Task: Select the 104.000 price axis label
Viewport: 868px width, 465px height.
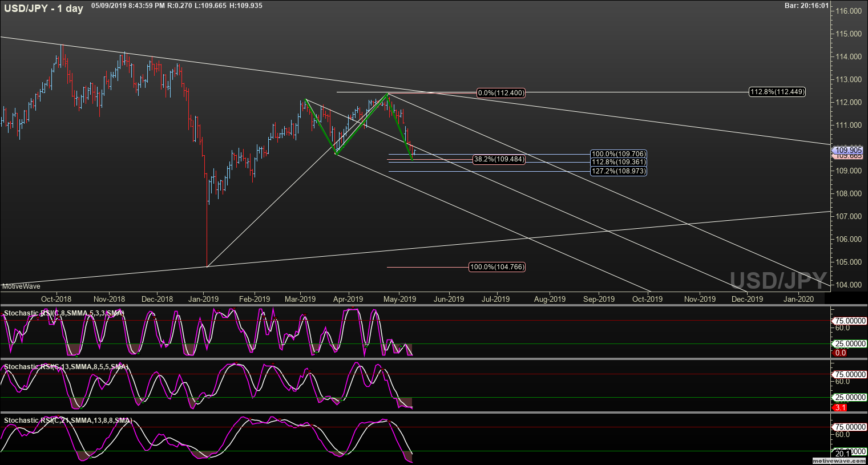Action: click(849, 285)
